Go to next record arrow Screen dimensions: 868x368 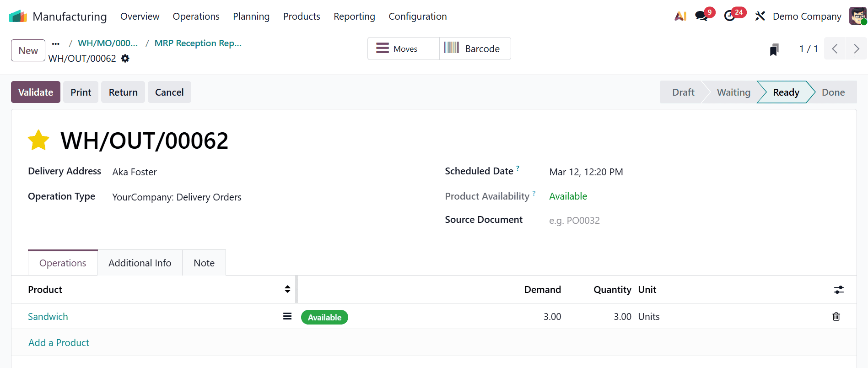(x=856, y=49)
